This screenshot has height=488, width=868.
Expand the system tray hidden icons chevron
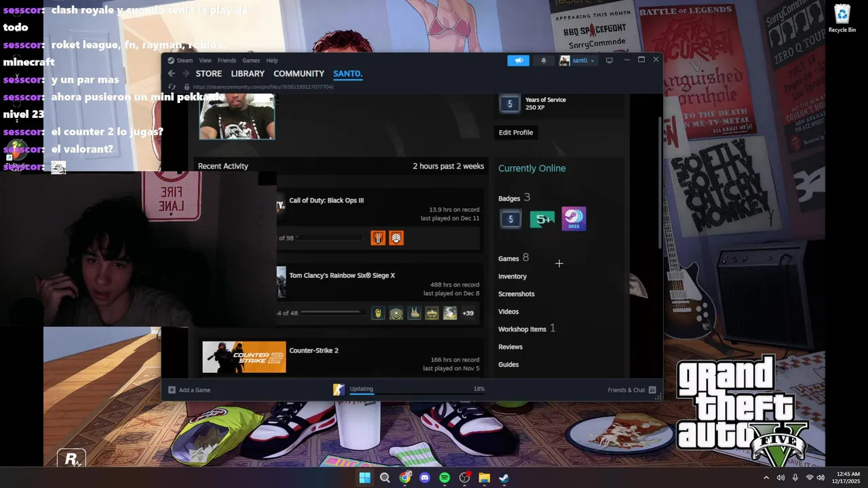point(766,478)
